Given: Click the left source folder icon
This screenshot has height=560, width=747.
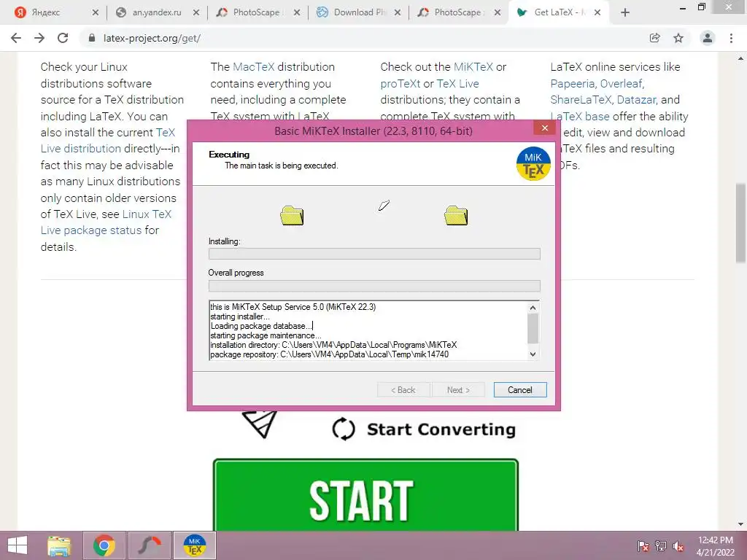Looking at the screenshot, I should click(x=292, y=215).
